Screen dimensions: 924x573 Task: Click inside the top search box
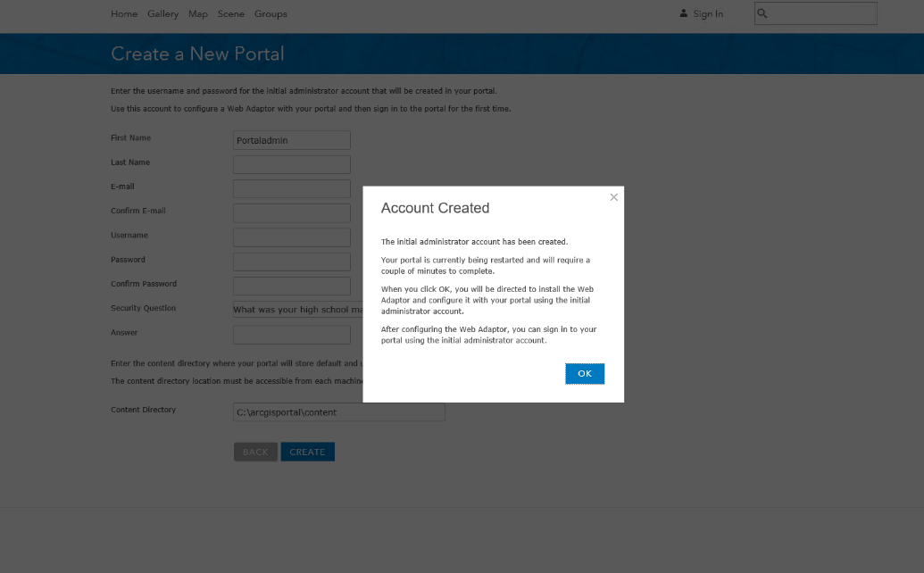tap(821, 13)
